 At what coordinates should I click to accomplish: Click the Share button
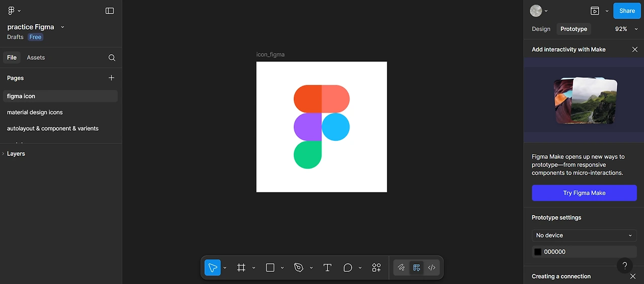(627, 11)
